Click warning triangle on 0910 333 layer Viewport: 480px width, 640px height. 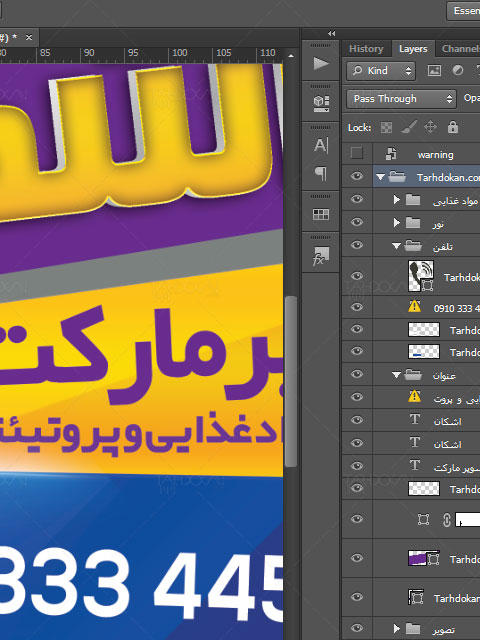click(414, 306)
